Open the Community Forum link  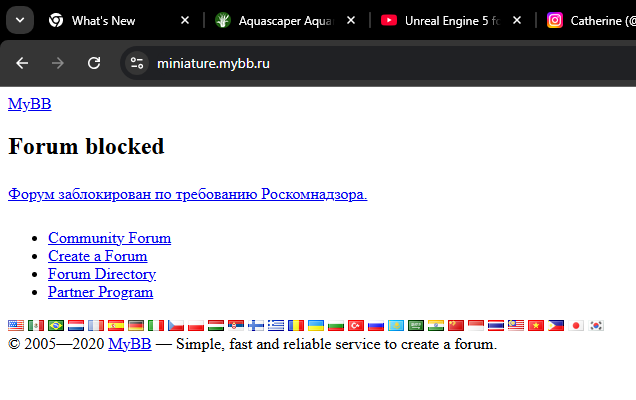click(x=110, y=238)
